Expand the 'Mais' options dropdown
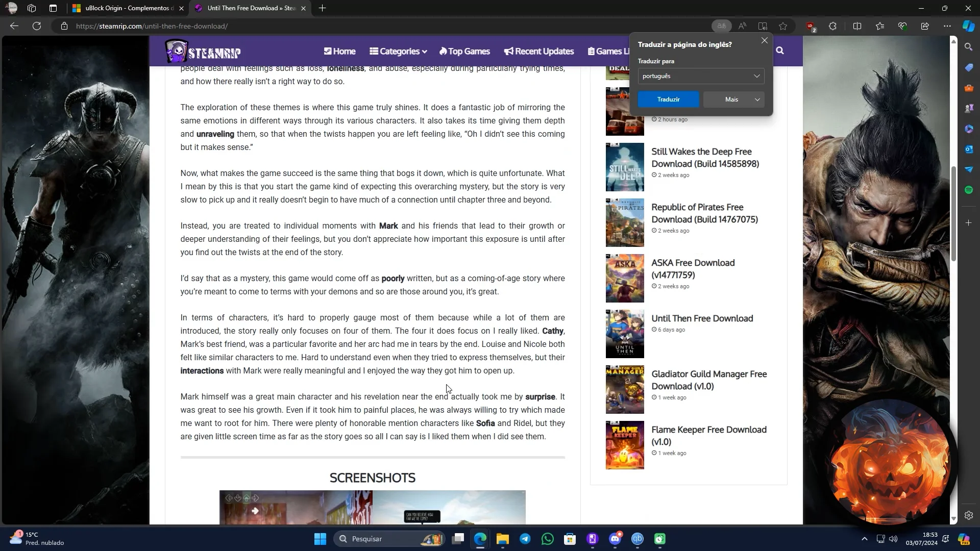This screenshot has height=551, width=980. click(x=733, y=99)
